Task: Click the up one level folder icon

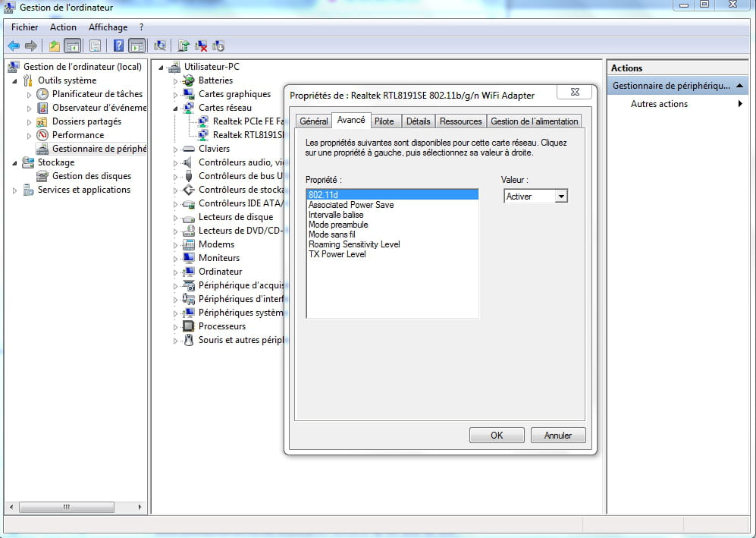Action: [55, 46]
